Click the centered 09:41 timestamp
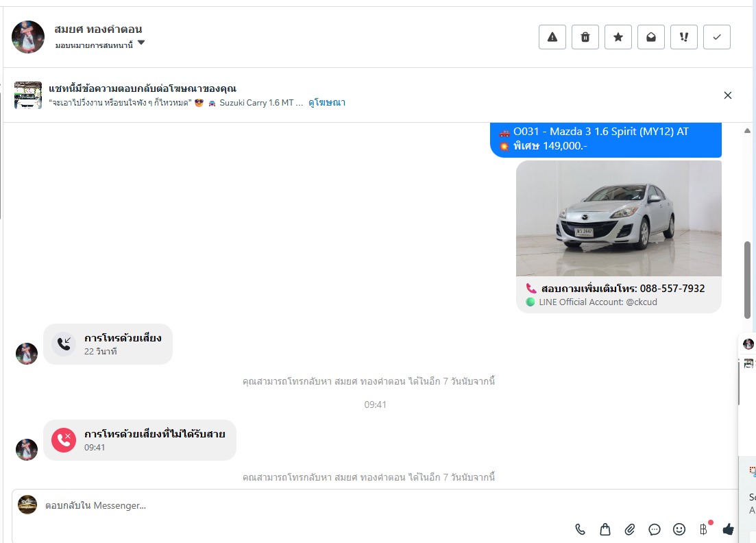756x543 pixels. pos(375,405)
